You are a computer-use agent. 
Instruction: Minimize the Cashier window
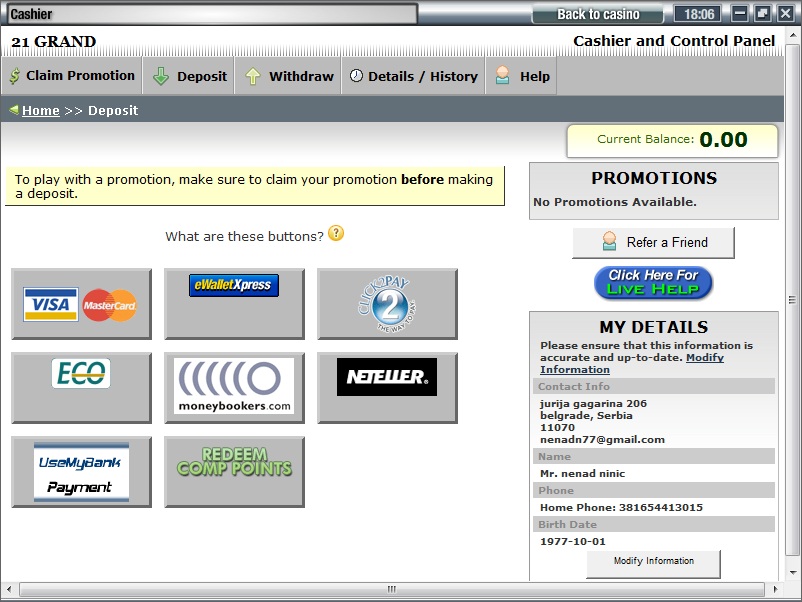click(740, 13)
